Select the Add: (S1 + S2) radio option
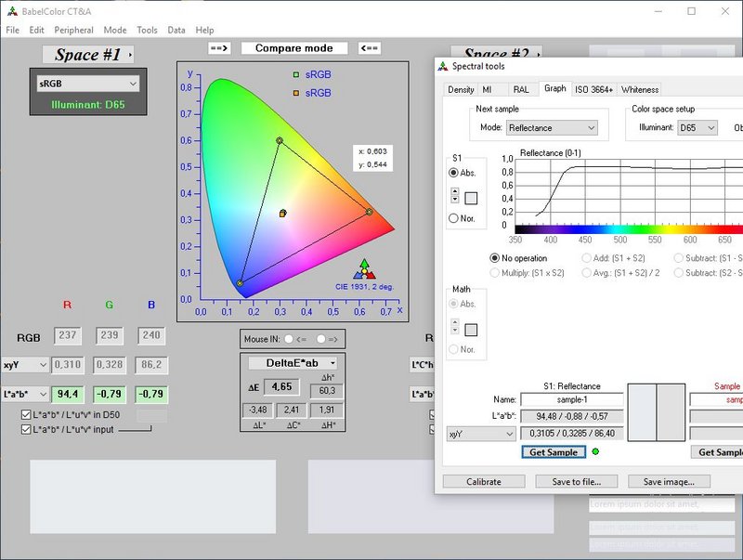The image size is (743, 560). [x=587, y=258]
